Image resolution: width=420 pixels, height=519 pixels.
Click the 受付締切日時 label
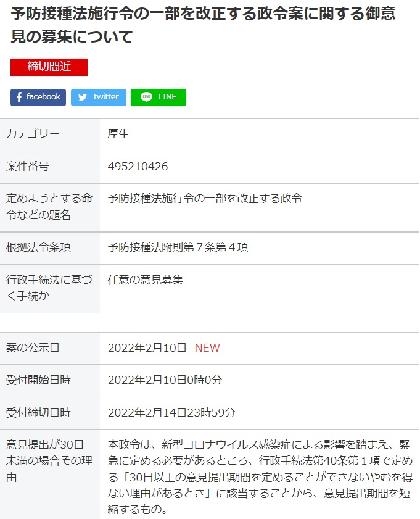click(38, 413)
